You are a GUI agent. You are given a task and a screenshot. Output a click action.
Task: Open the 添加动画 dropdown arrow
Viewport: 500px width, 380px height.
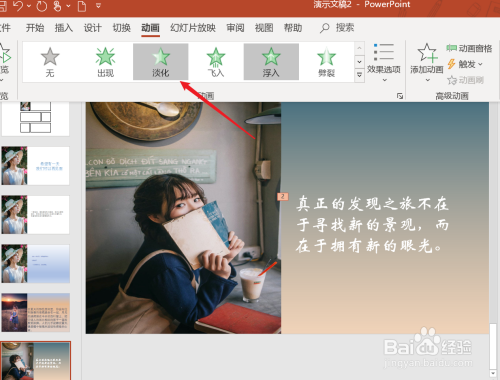[x=427, y=80]
